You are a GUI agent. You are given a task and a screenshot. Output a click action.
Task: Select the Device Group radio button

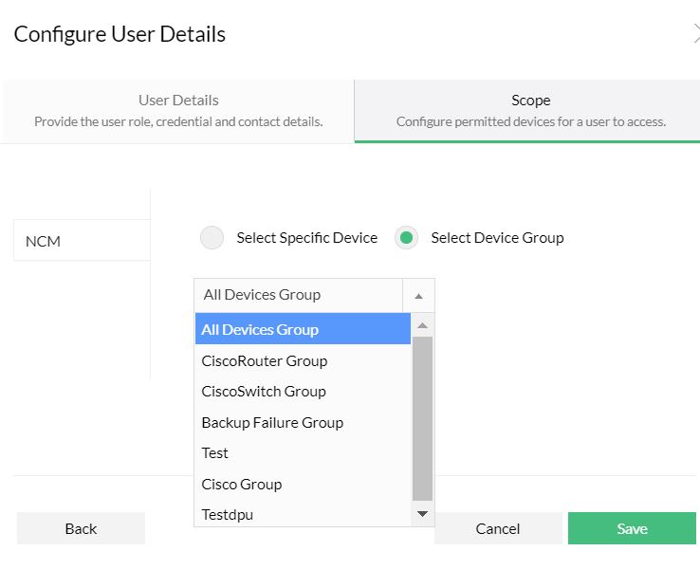[x=406, y=238]
